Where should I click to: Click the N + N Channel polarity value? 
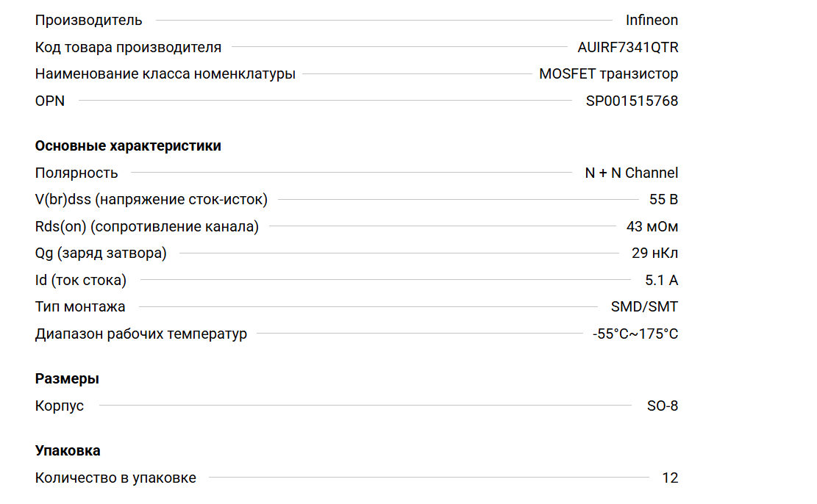631,173
